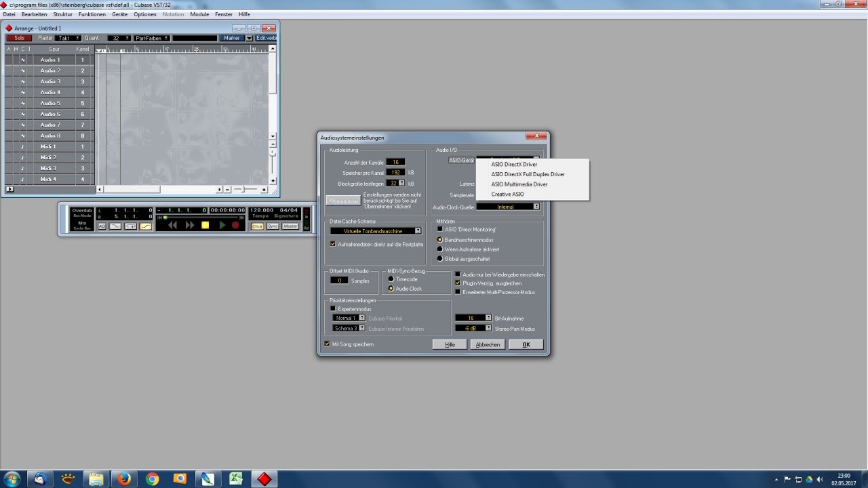
Task: Open the Optionen menu
Action: [144, 14]
